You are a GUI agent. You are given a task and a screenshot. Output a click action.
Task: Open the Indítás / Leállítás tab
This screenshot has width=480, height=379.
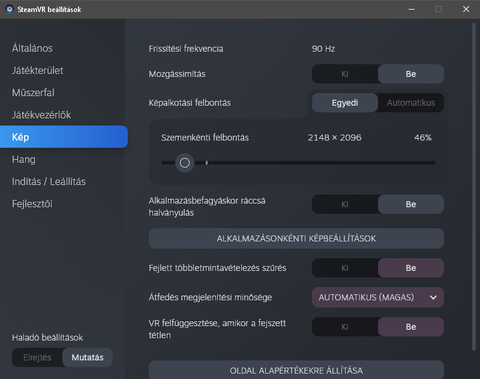pos(49,181)
